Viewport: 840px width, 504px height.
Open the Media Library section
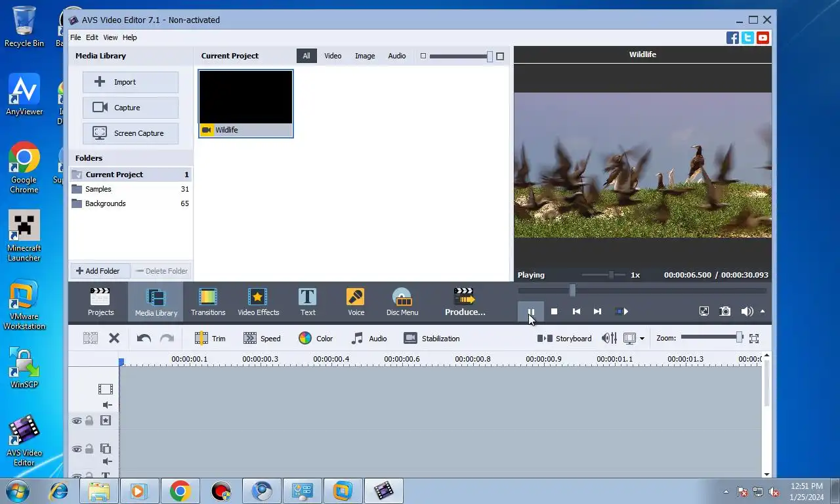pyautogui.click(x=156, y=302)
